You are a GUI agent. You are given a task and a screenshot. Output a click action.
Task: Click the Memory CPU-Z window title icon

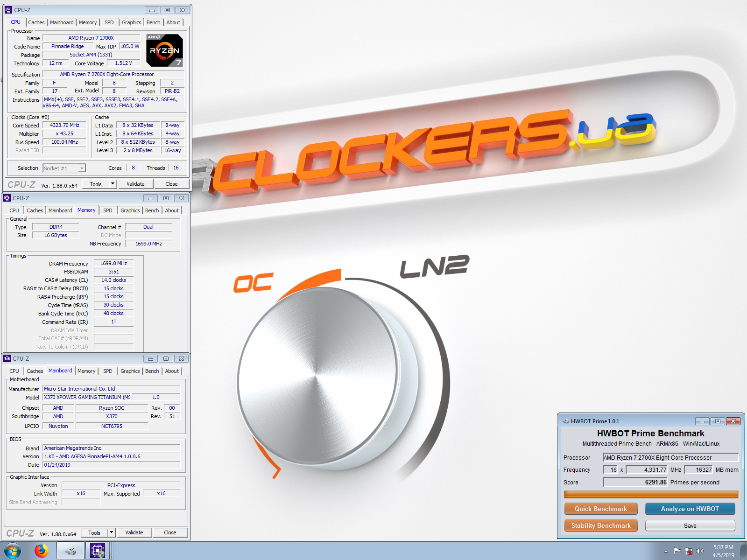coord(7,198)
